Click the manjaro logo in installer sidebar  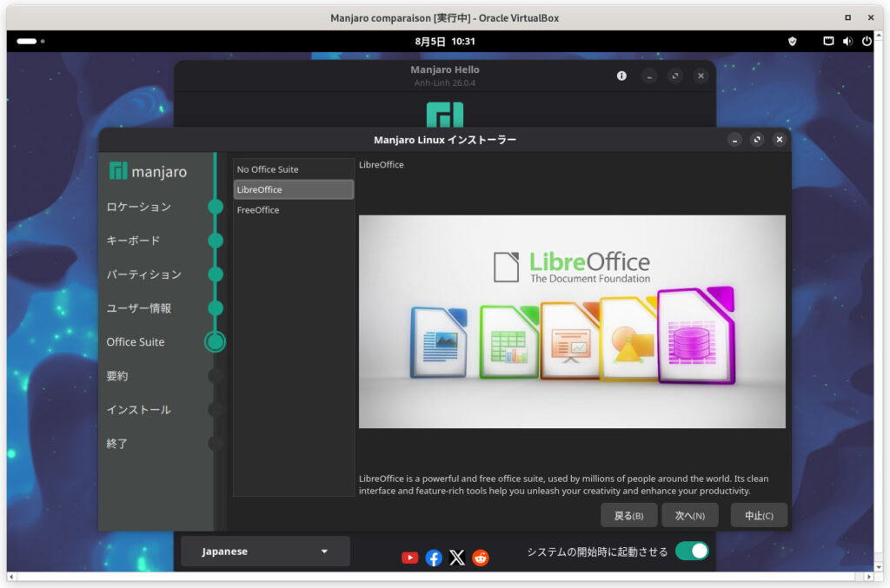coord(148,171)
